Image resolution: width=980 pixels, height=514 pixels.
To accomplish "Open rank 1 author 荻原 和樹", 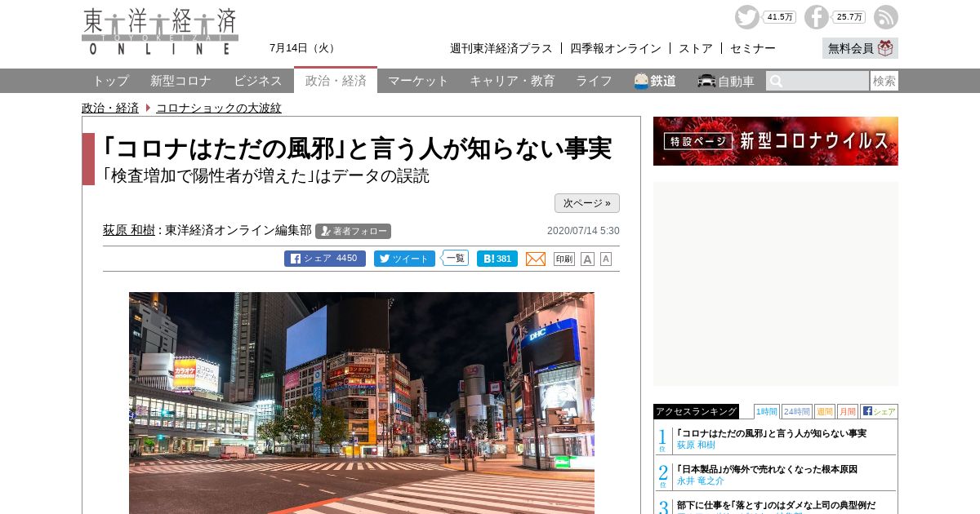I will (x=696, y=445).
